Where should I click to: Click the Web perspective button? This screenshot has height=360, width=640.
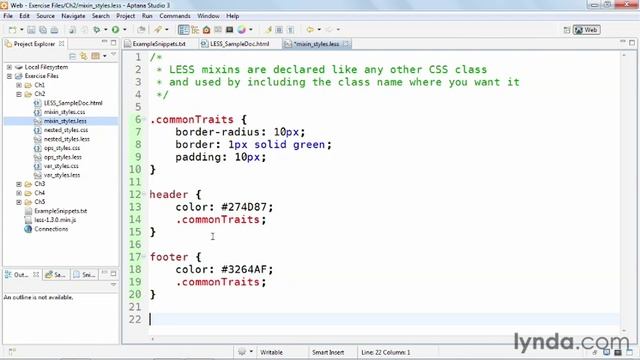[x=587, y=30]
